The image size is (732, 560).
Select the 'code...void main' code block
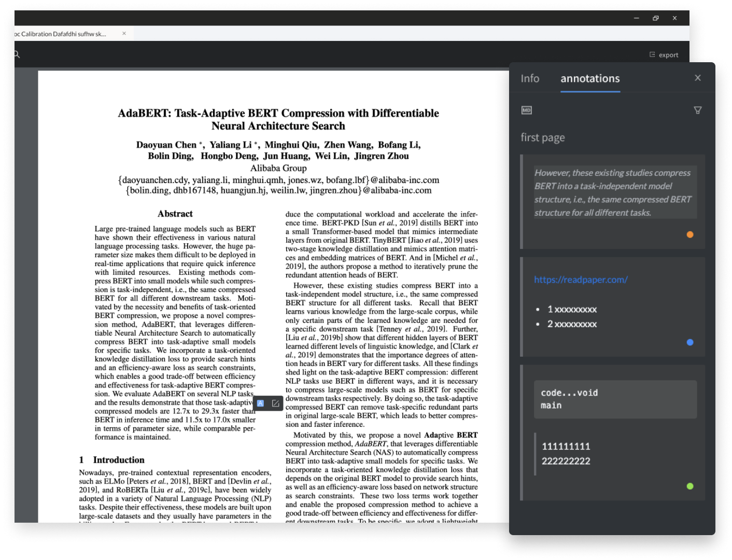(x=615, y=399)
